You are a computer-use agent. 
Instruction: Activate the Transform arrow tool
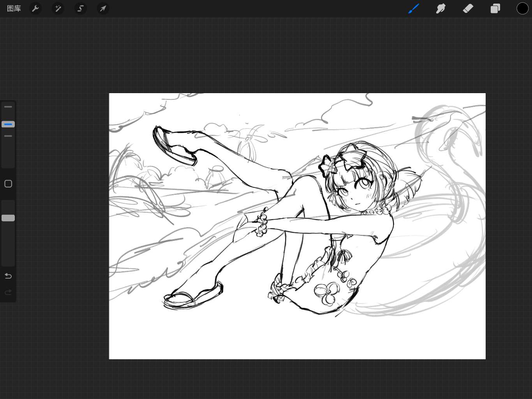pyautogui.click(x=103, y=9)
